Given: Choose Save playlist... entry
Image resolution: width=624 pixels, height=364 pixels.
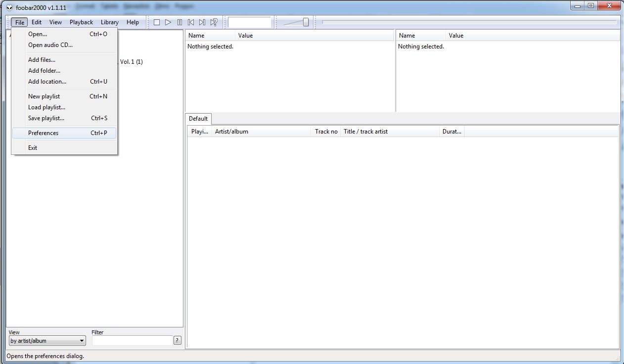Looking at the screenshot, I should (64, 118).
